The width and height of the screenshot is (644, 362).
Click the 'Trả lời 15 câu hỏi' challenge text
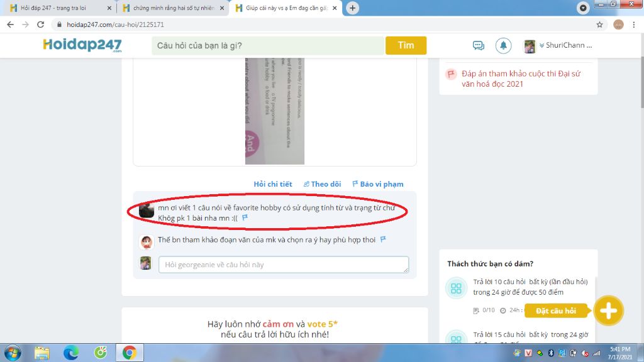[x=531, y=334]
